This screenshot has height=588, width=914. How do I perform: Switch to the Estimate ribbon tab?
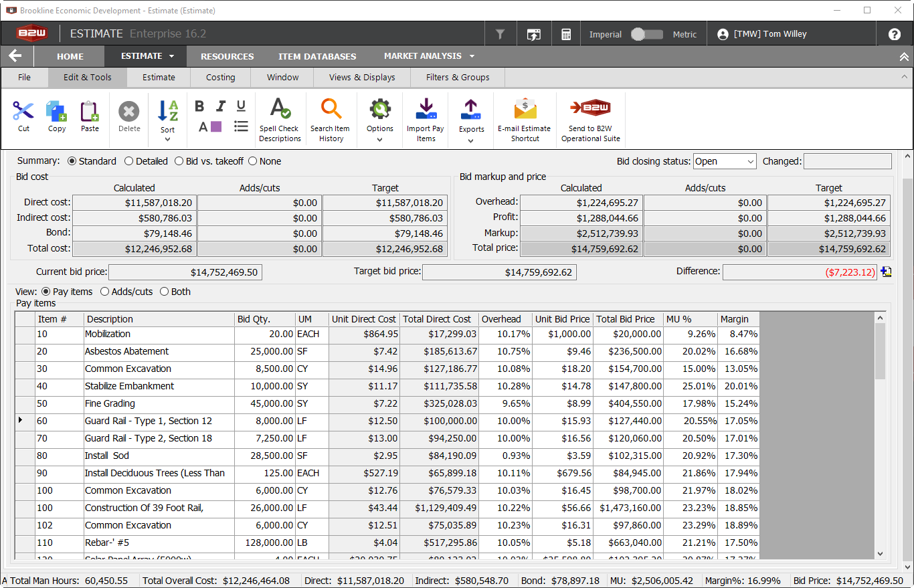point(159,77)
